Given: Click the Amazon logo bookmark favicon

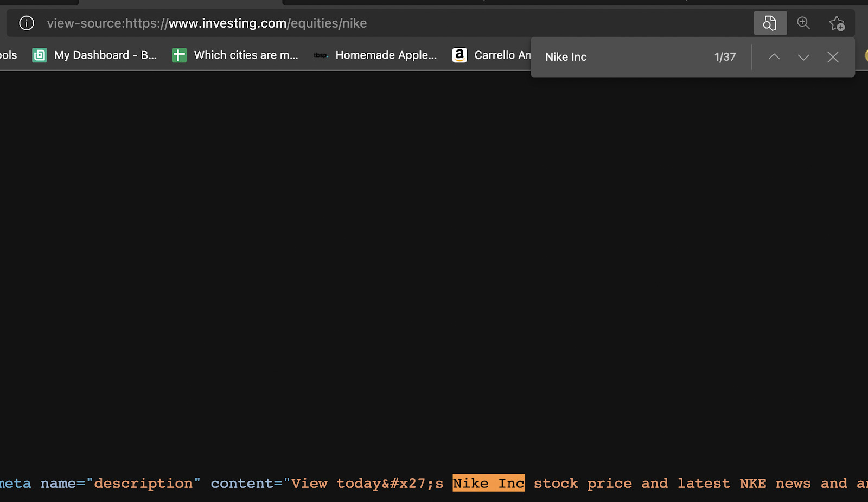Looking at the screenshot, I should coord(459,55).
